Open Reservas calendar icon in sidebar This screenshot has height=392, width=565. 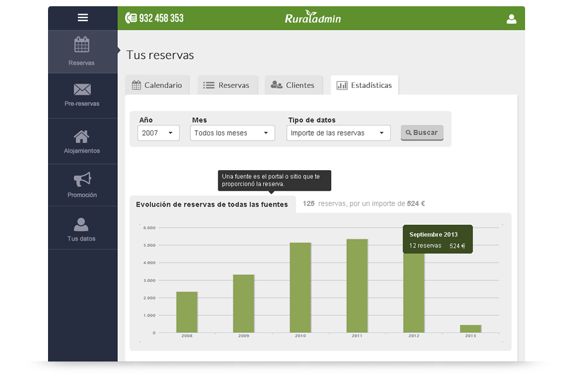[x=82, y=45]
